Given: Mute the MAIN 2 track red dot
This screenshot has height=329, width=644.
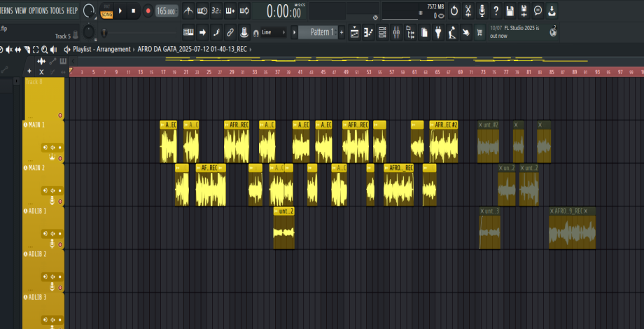Looking at the screenshot, I should [x=60, y=202].
